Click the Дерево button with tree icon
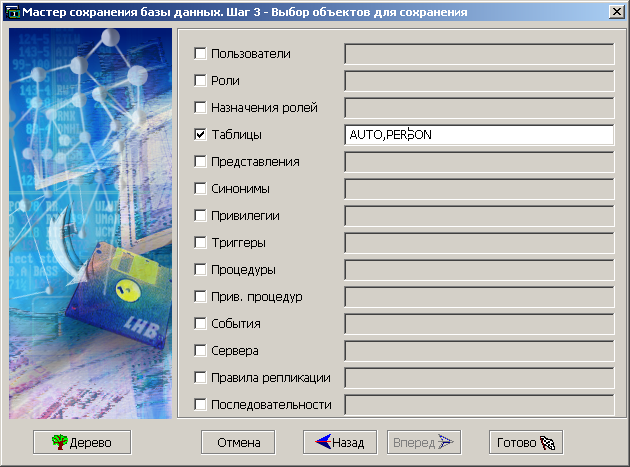 tap(82, 442)
